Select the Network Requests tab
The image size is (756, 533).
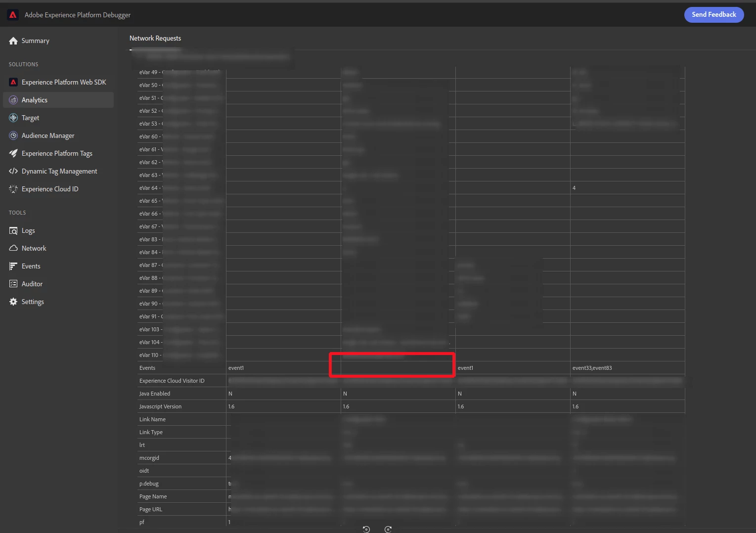[155, 39]
